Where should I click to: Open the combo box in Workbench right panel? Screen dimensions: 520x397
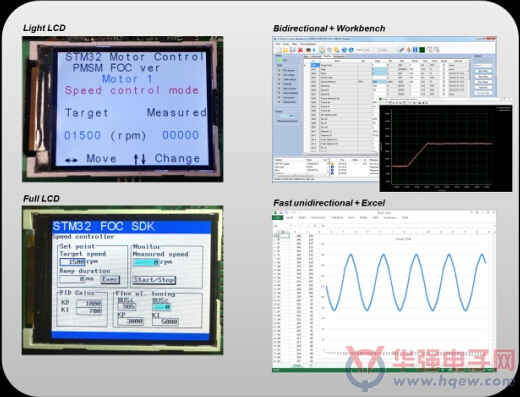click(x=483, y=65)
